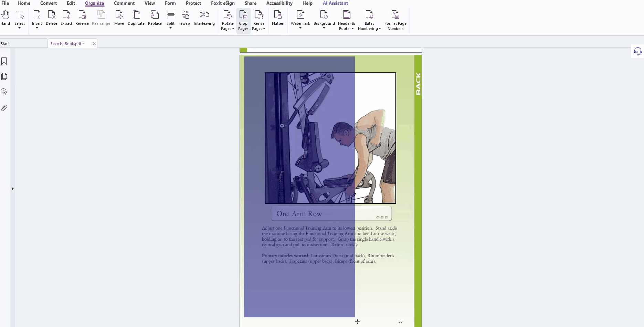Viewport: 644px width, 327px height.
Task: Expand the Watermark dropdown arrow
Action: 300,28
